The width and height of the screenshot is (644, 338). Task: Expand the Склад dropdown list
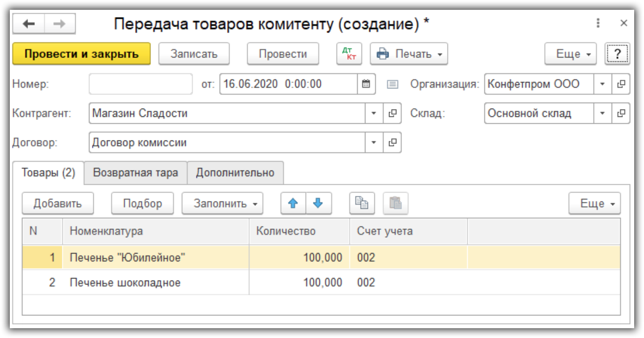click(602, 113)
